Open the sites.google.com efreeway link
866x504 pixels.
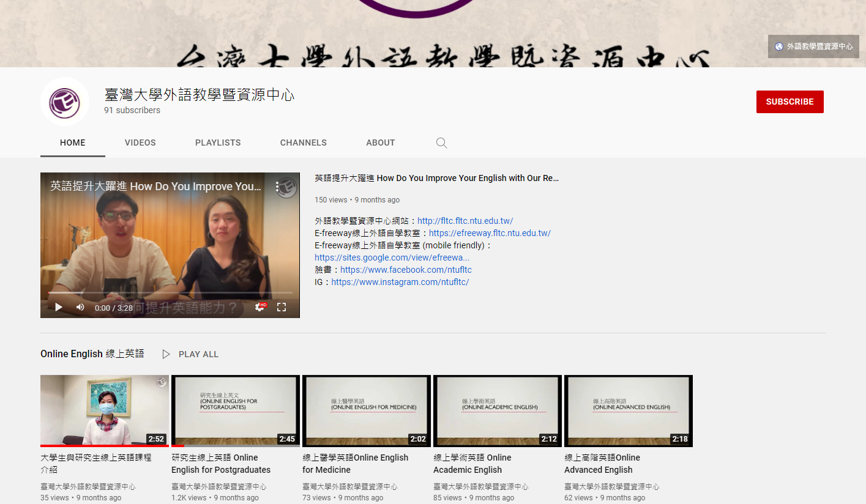(x=392, y=258)
